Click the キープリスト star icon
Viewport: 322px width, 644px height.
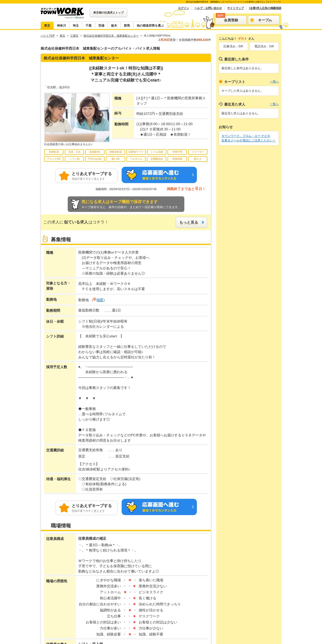(221, 82)
